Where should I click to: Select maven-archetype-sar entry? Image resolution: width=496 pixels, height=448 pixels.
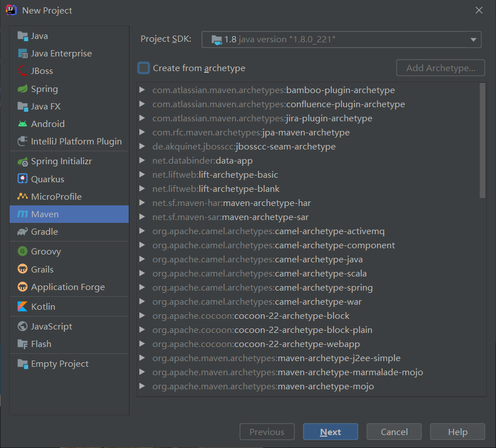coord(230,217)
